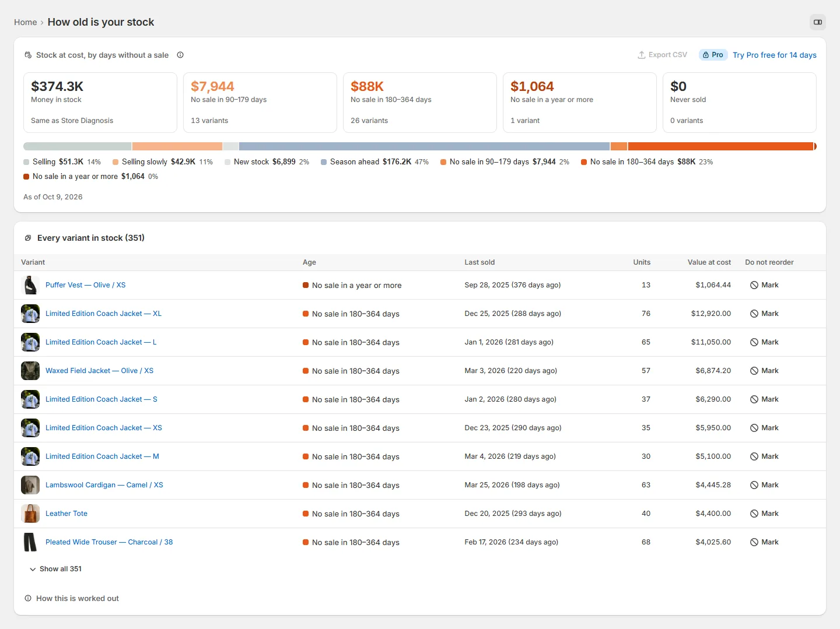Open the Leather Tote variant link
The height and width of the screenshot is (629, 840).
pos(66,514)
